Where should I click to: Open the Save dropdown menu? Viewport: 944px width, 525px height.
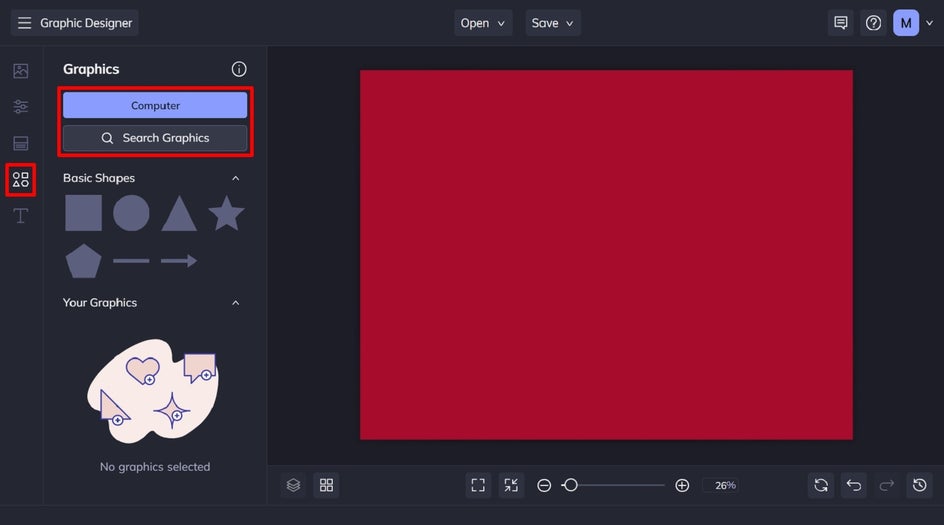point(553,23)
